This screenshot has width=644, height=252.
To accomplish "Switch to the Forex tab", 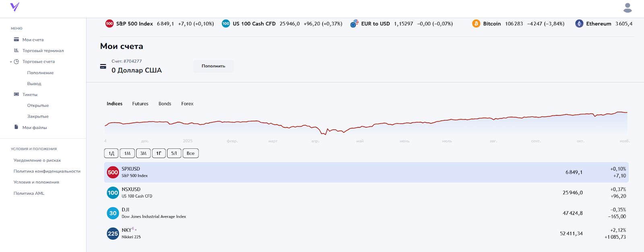I will 187,104.
